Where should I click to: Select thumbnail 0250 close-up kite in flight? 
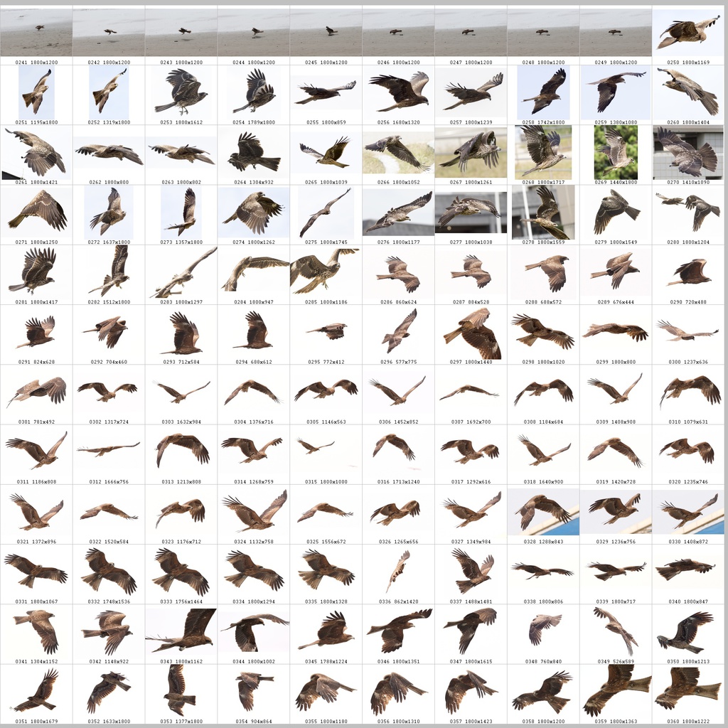coord(688,33)
